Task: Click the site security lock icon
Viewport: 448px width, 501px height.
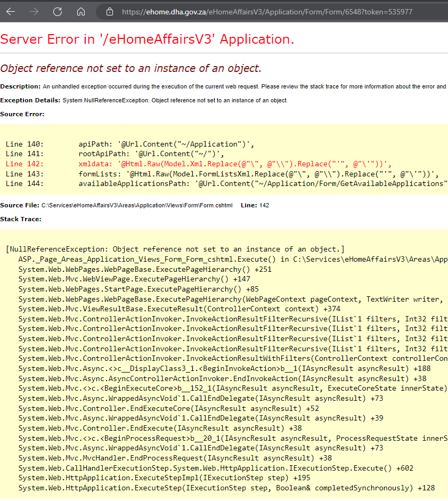Action: (x=110, y=12)
